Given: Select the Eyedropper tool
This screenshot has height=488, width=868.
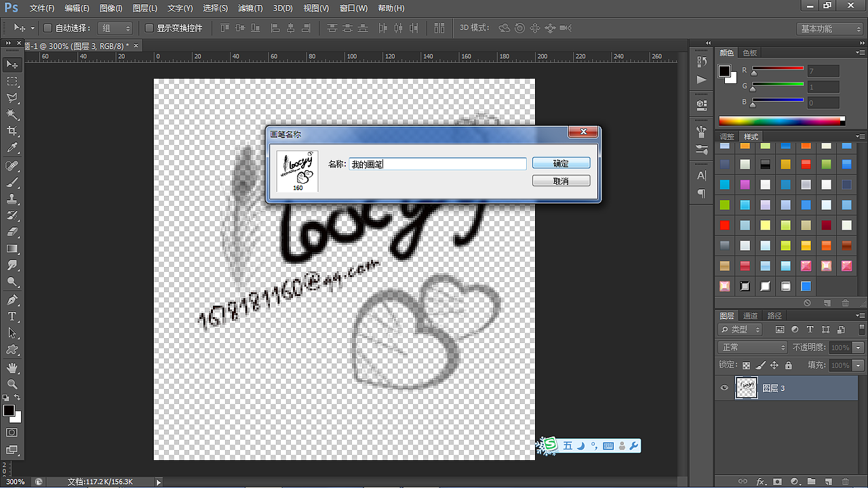Looking at the screenshot, I should (12, 148).
